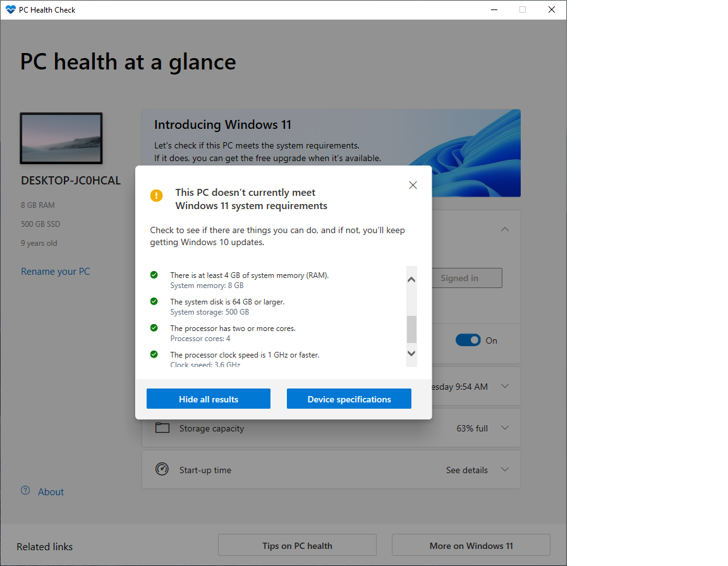
Task: Click the See details start-up value
Action: [x=466, y=470]
